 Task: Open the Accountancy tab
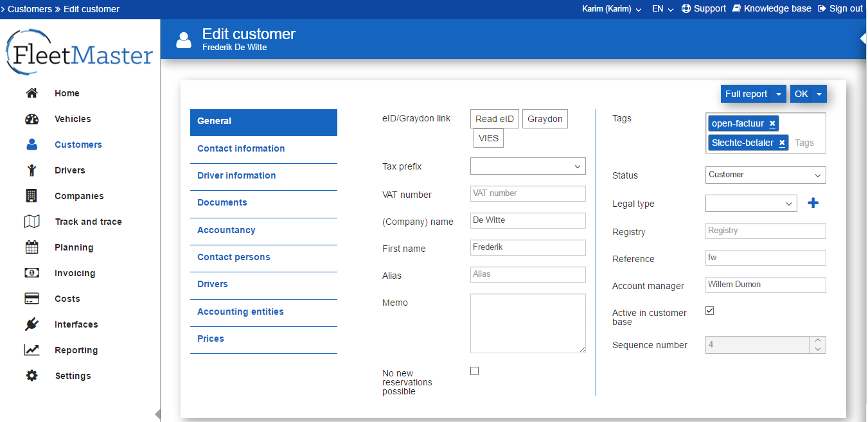[226, 230]
